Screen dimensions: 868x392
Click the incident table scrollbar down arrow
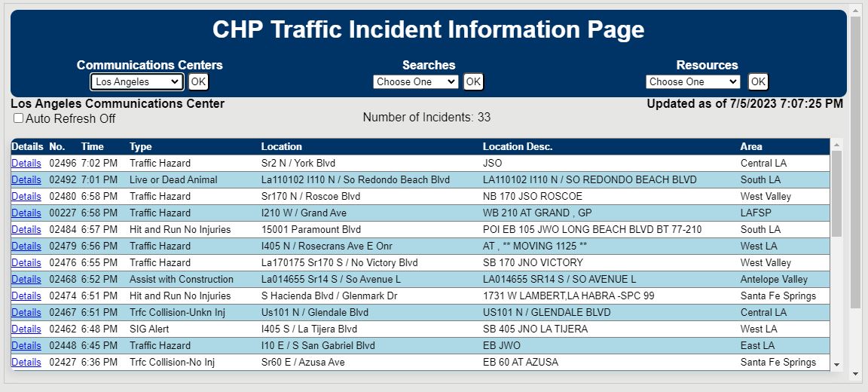click(x=836, y=365)
